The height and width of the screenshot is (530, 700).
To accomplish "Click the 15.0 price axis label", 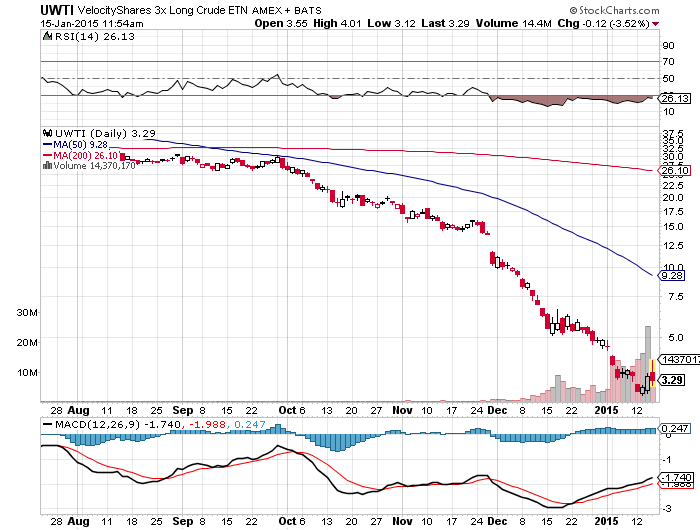I will 673,226.
